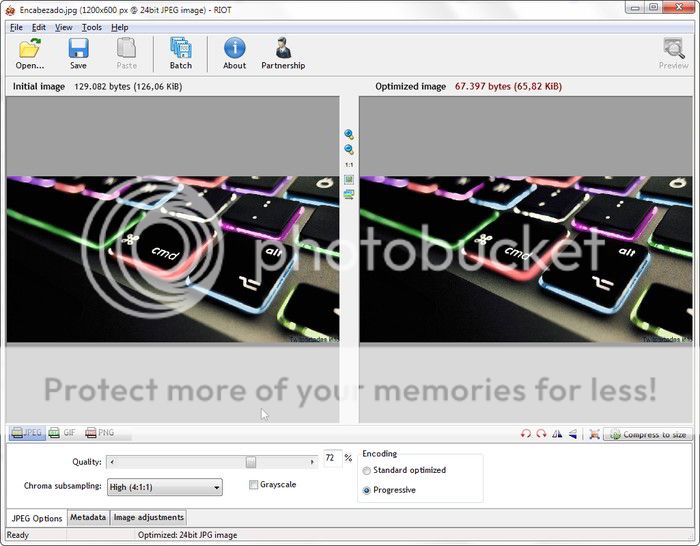Switch to the JPEG Options tab
The height and width of the screenshot is (546, 700).
point(37,518)
